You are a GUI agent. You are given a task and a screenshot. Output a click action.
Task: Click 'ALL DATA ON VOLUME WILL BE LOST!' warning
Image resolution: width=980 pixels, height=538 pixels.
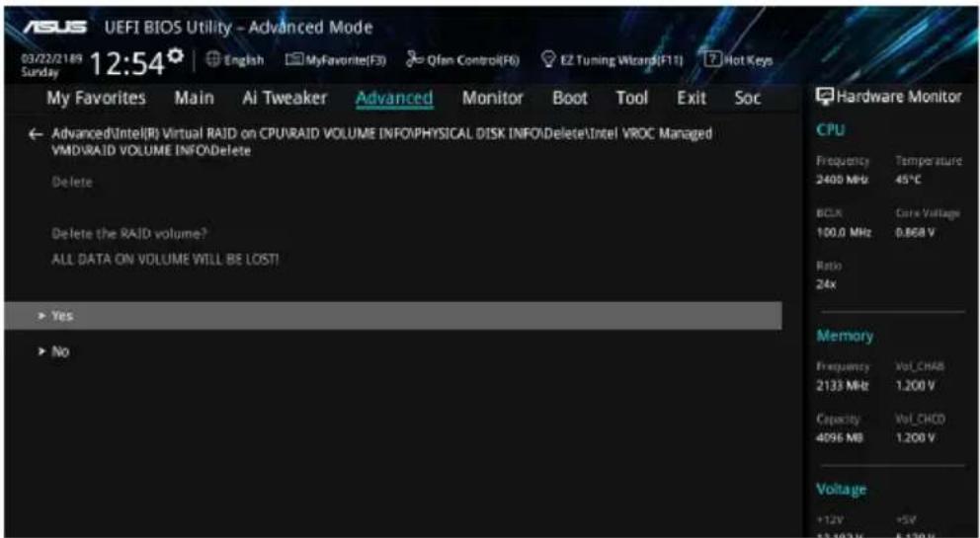coord(165,260)
